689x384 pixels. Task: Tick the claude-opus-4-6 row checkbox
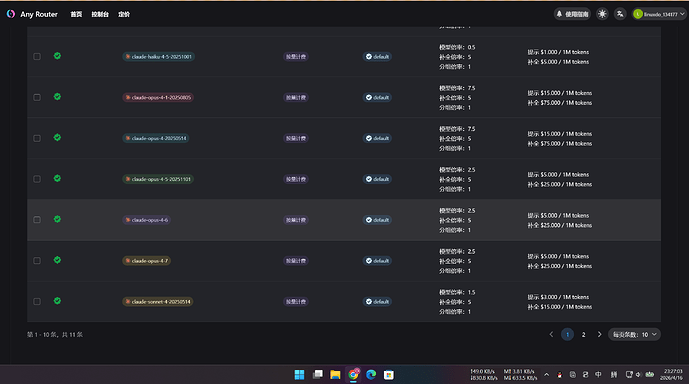click(37, 220)
